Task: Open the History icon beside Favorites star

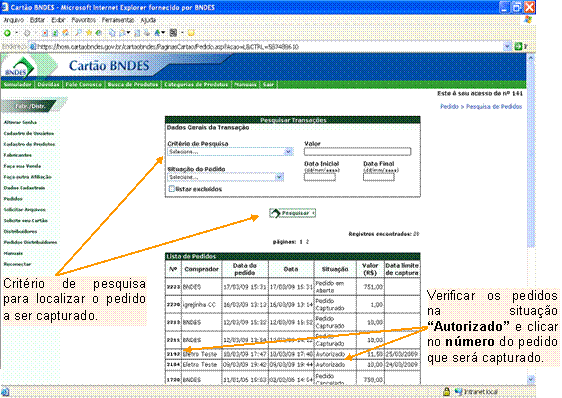Action: click(x=99, y=33)
